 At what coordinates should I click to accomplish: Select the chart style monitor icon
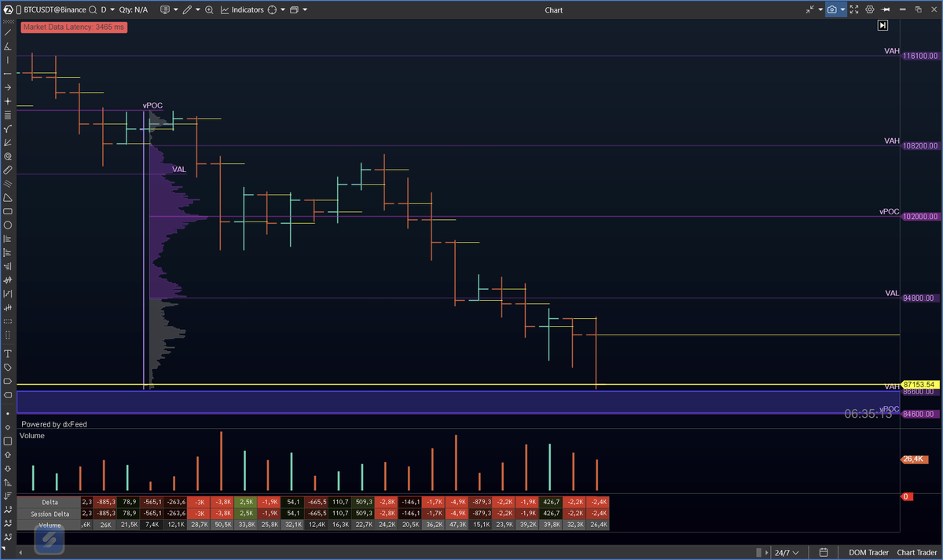164,10
